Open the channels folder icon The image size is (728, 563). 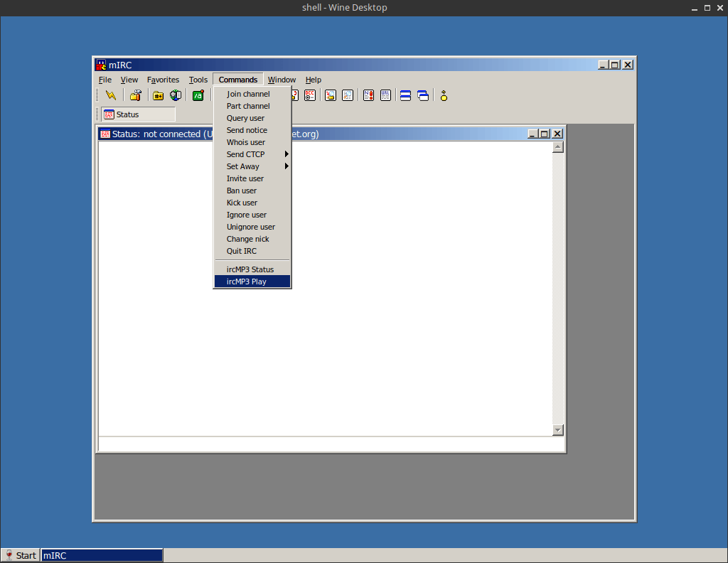point(159,95)
